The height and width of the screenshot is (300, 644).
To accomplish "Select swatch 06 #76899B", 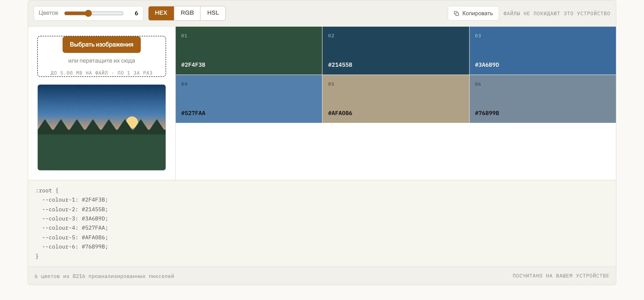I will (x=543, y=99).
